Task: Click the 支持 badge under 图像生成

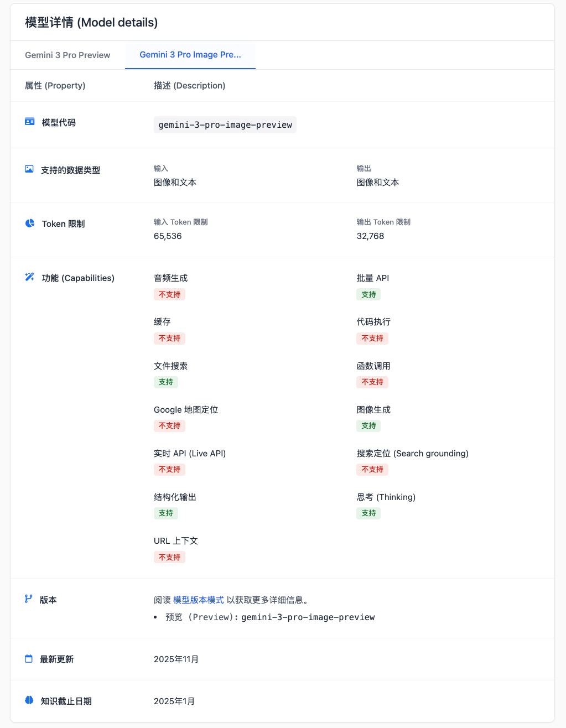Action: 368,426
